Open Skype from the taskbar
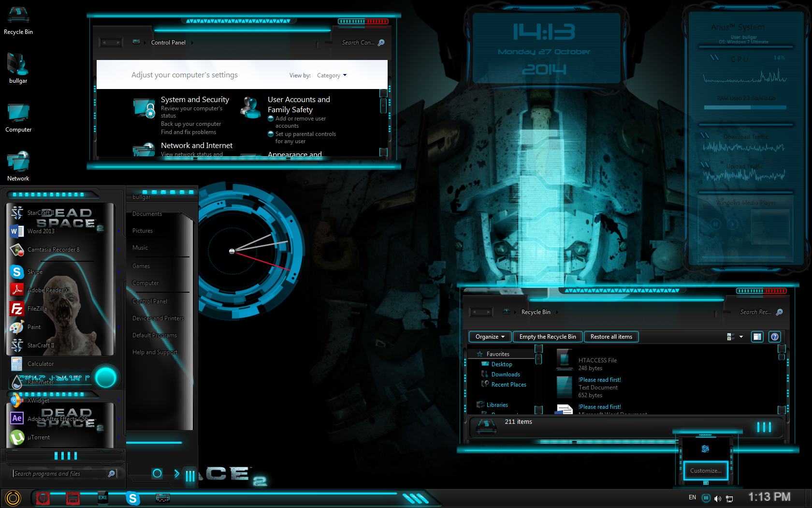This screenshot has width=812, height=508. 133,498
